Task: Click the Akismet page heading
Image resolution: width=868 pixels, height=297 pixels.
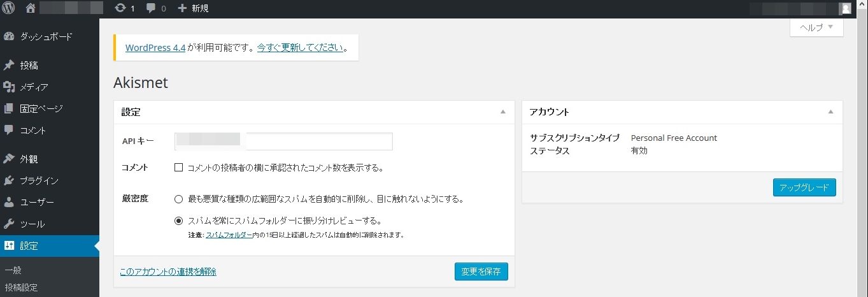Action: click(x=140, y=83)
